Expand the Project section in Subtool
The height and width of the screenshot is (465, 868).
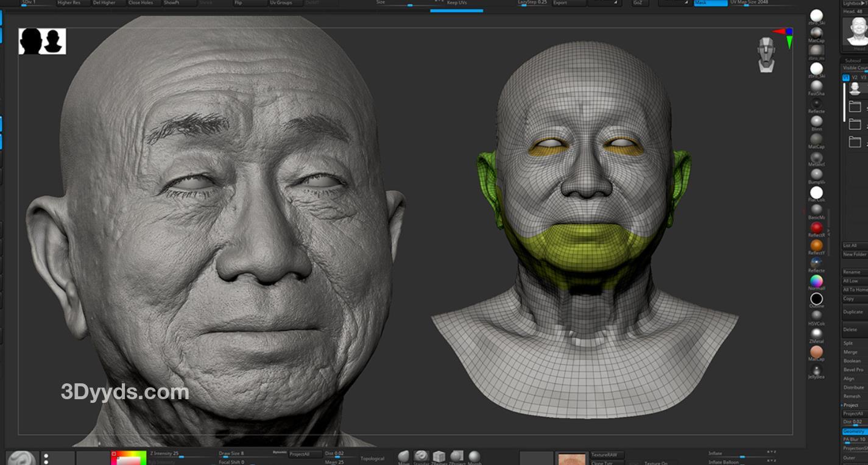(x=852, y=405)
